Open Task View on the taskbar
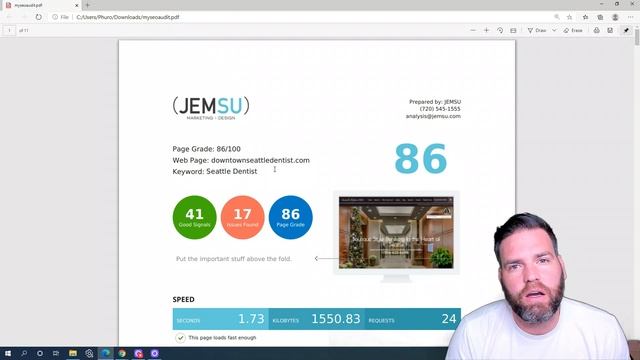Viewport: 640px width, 360px height. click(56, 353)
